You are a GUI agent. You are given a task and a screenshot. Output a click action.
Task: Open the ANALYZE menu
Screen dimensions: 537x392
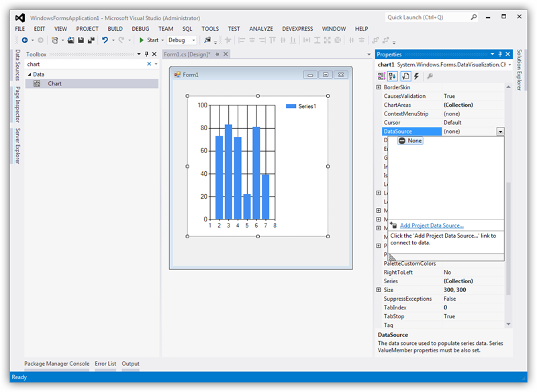pos(260,29)
